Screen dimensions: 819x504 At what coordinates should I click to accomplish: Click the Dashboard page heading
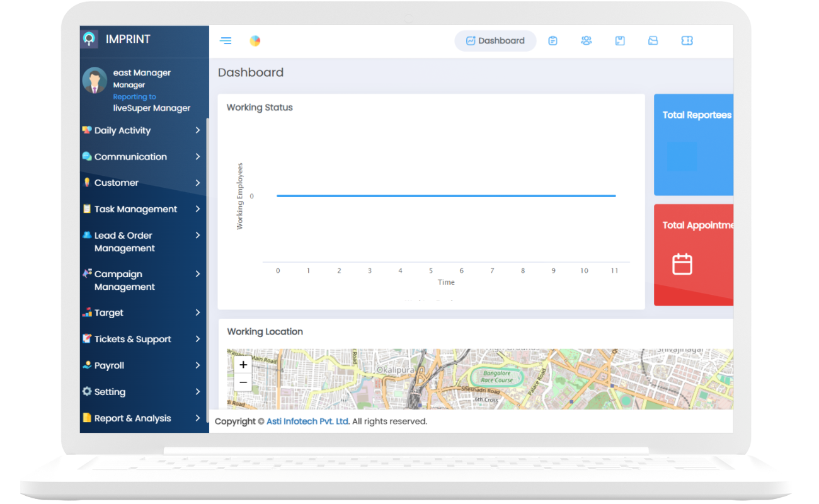coord(251,72)
